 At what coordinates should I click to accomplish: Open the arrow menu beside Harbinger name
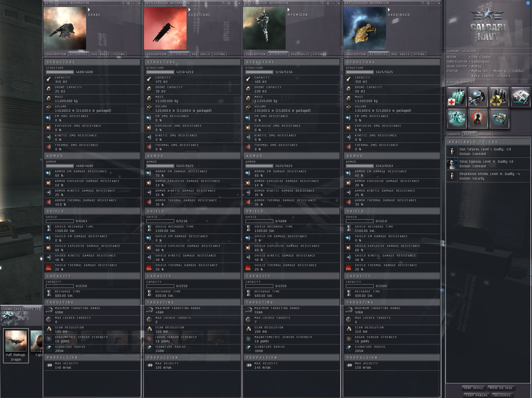coord(389,10)
